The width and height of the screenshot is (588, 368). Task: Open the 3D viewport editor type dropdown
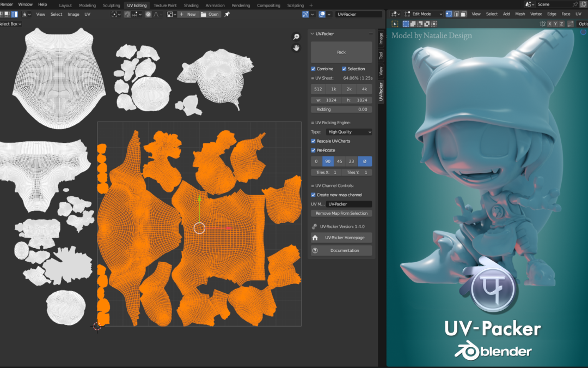(x=395, y=14)
